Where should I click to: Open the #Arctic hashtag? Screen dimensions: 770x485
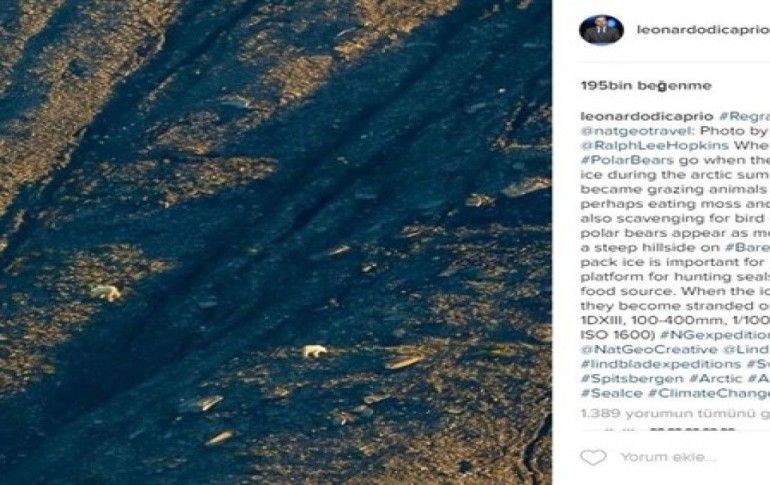(715, 378)
